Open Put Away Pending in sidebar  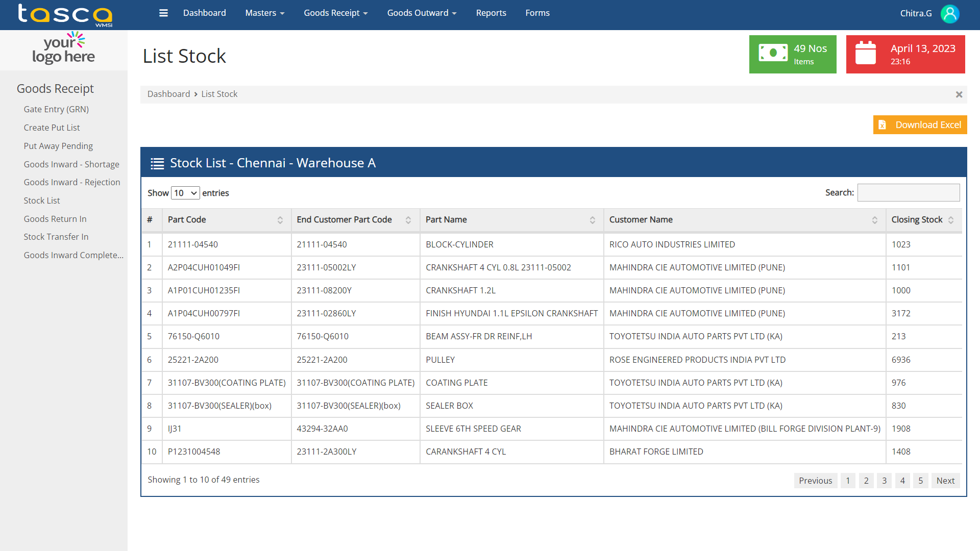point(58,146)
